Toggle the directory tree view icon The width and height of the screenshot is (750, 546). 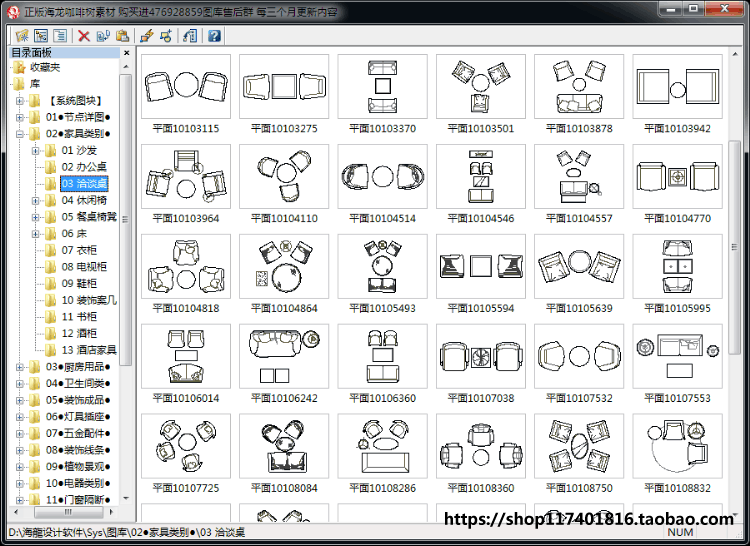[x=41, y=35]
